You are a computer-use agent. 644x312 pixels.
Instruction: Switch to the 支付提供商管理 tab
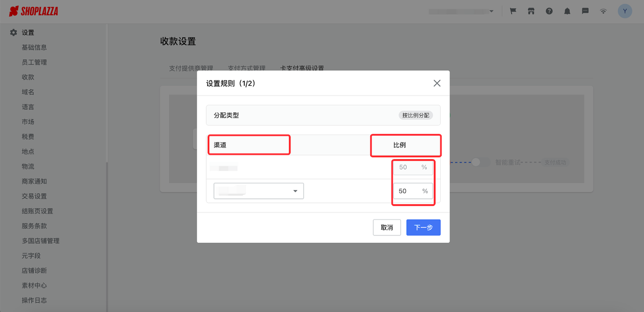pos(190,68)
